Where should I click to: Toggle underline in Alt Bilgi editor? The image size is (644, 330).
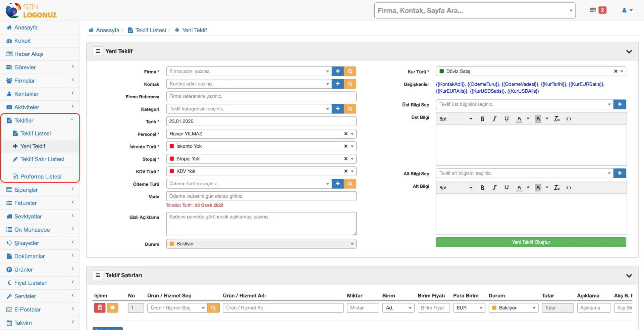pyautogui.click(x=506, y=188)
